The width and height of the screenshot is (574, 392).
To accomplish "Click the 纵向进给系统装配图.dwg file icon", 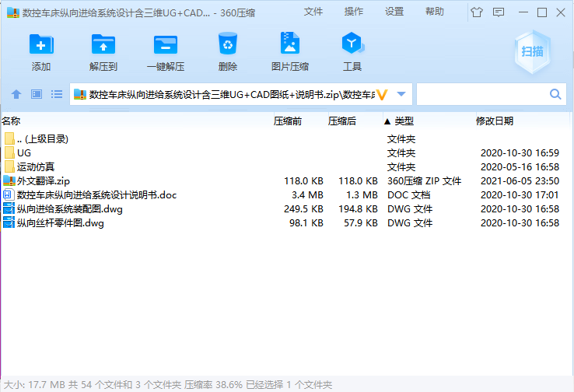I will tap(9, 208).
